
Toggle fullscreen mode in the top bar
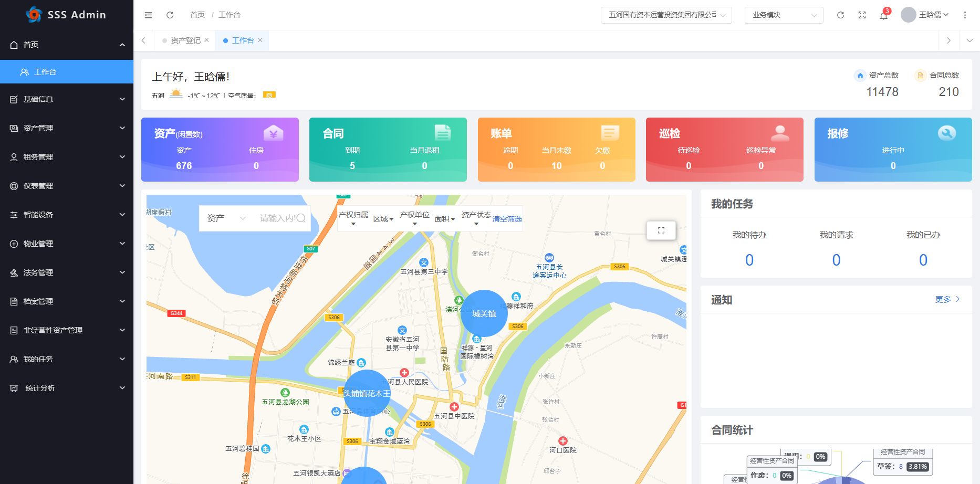[862, 15]
